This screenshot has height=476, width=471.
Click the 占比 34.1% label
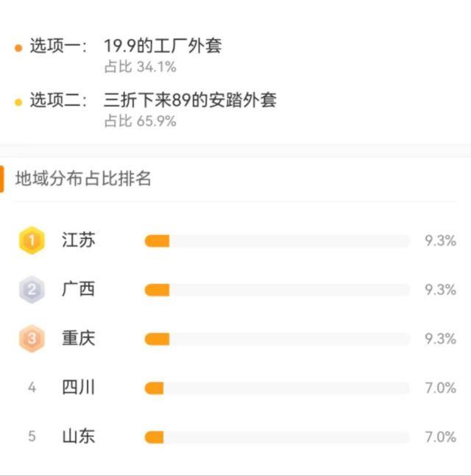pos(141,67)
